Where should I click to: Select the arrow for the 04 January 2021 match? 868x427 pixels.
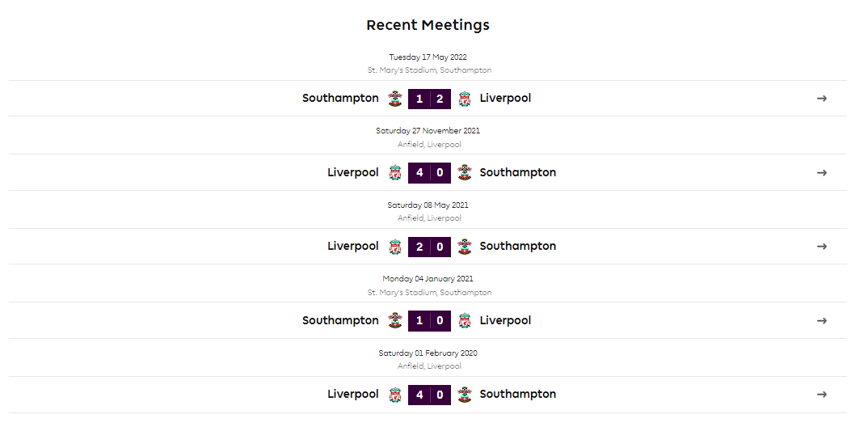821,321
